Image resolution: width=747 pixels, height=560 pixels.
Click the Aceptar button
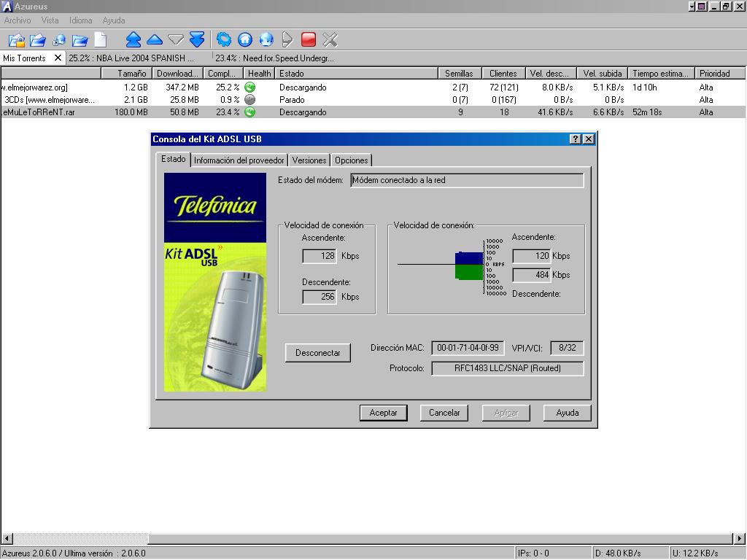pyautogui.click(x=384, y=413)
